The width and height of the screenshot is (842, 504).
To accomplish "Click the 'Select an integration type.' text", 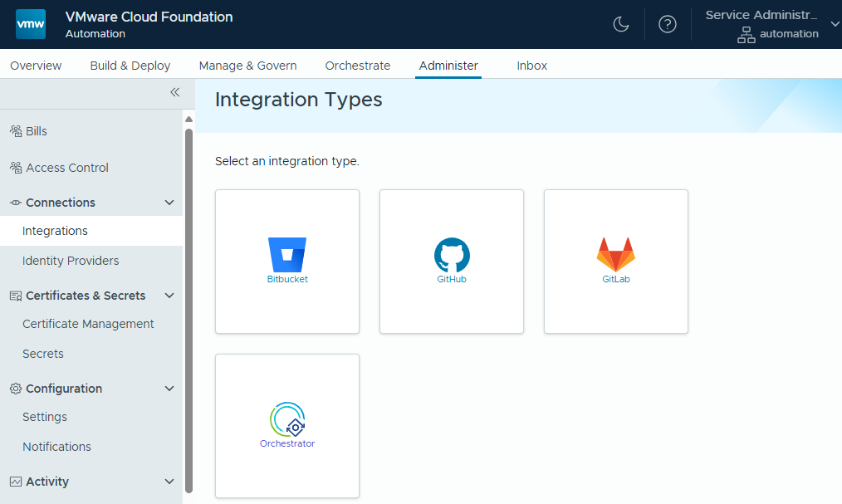I will [x=287, y=161].
